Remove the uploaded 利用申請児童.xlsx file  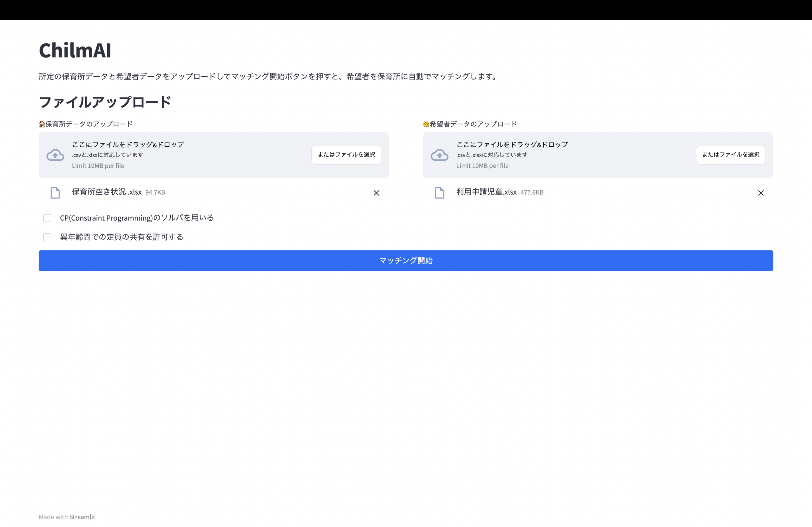[761, 193]
